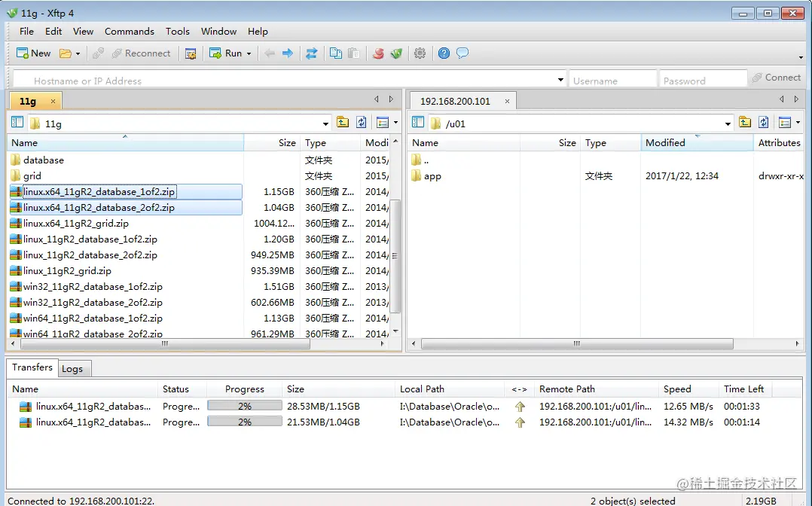The width and height of the screenshot is (812, 506).
Task: Click the paste toolbar icon
Action: [x=354, y=53]
